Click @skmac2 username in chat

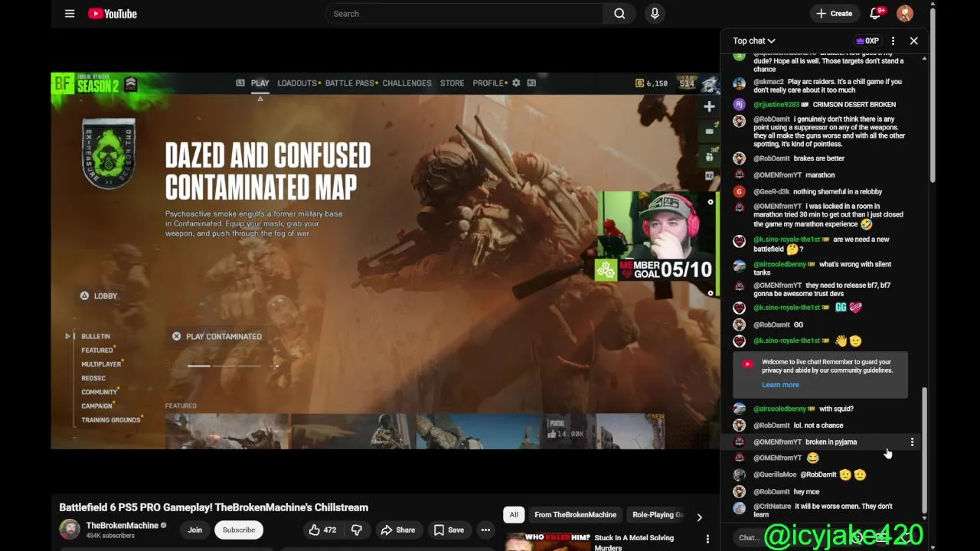click(769, 82)
